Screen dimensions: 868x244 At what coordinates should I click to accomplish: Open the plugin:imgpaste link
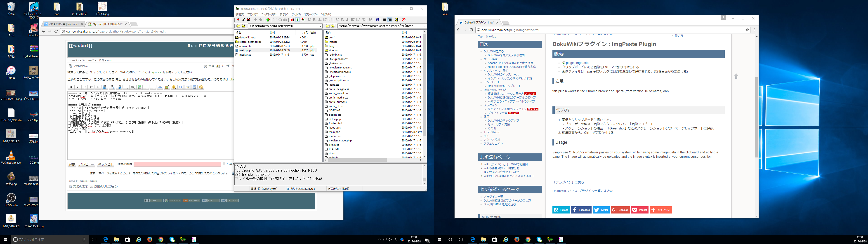pos(577,63)
